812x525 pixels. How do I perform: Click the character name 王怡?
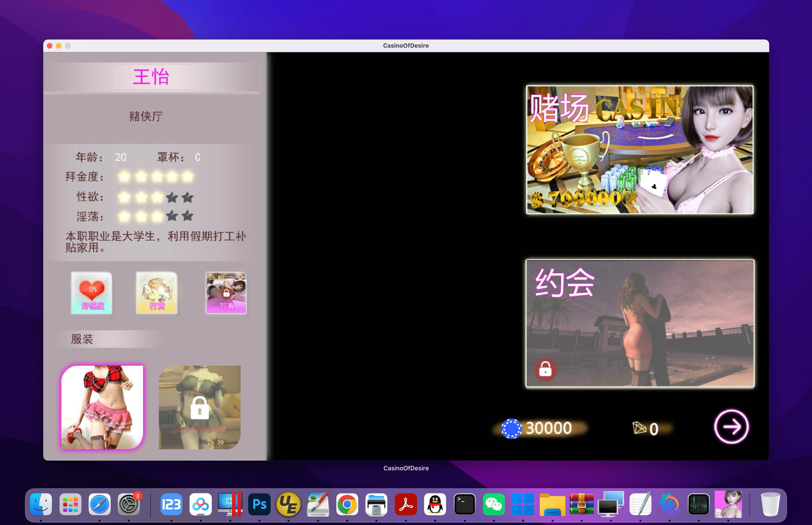[x=151, y=76]
